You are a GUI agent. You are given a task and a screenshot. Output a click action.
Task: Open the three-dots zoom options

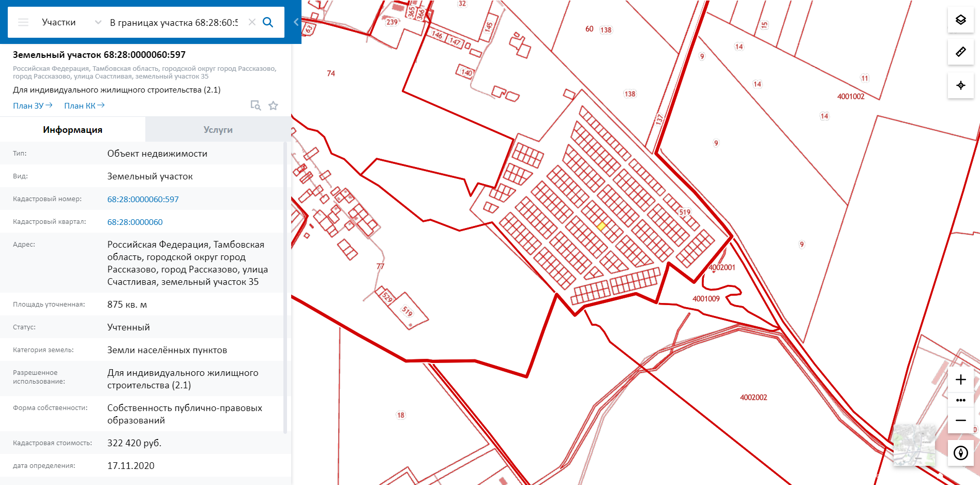coord(960,400)
